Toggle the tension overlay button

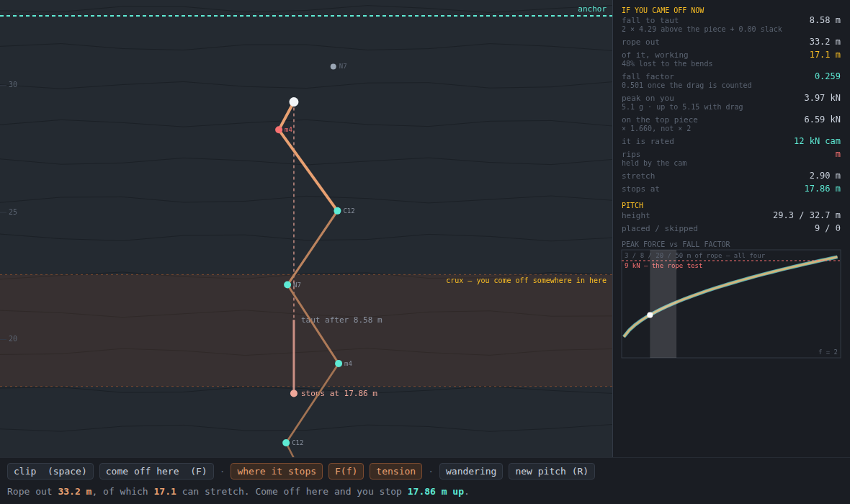click(x=395, y=472)
